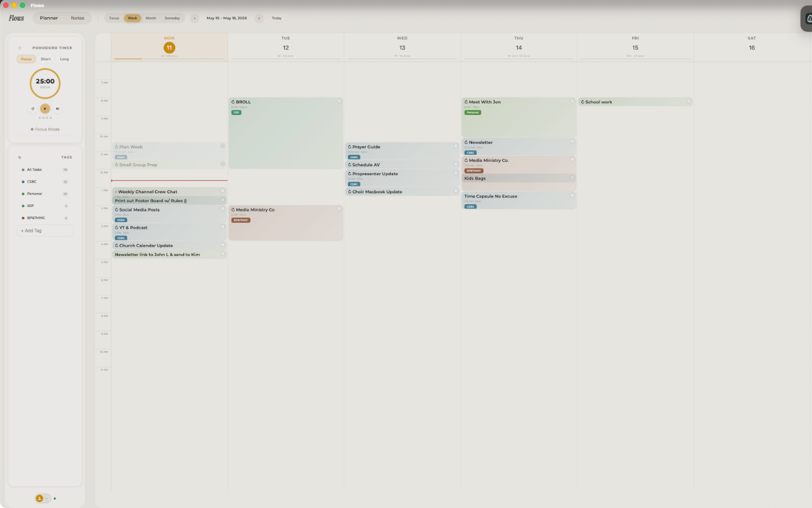
Task: Click the recurring icon on Choir Macbook Update
Action: (x=350, y=192)
